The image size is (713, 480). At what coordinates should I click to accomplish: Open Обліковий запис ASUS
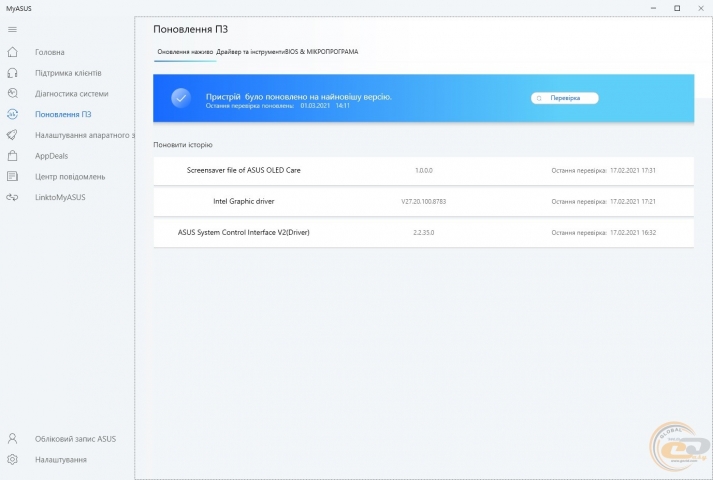pyautogui.click(x=75, y=439)
